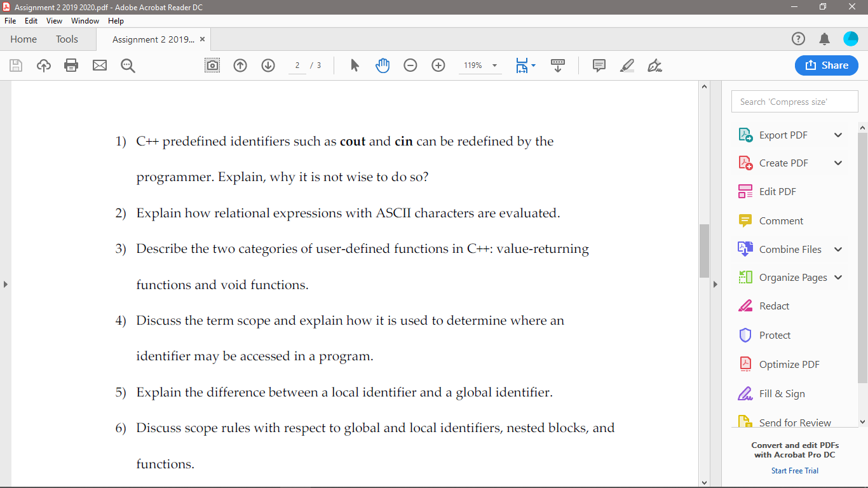Save the PDF file

(x=15, y=65)
